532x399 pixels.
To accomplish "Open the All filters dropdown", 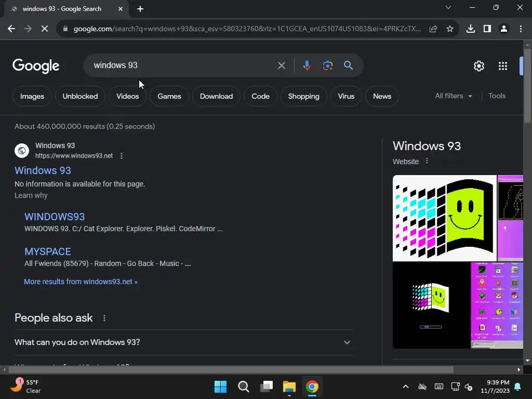I will [x=454, y=96].
